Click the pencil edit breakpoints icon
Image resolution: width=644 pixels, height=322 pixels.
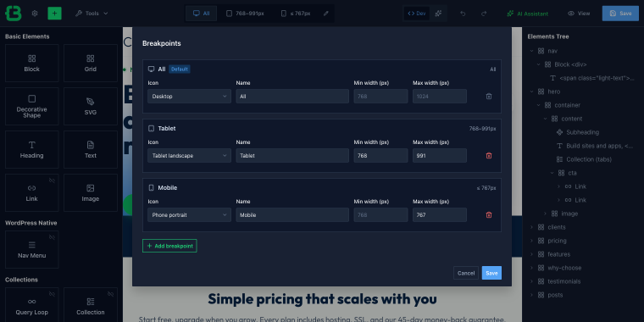click(326, 14)
